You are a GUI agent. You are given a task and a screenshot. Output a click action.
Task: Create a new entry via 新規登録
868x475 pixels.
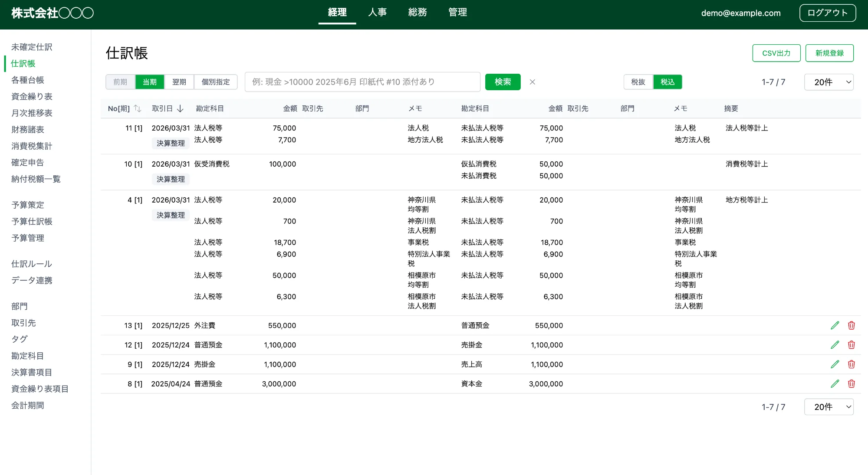click(x=829, y=52)
